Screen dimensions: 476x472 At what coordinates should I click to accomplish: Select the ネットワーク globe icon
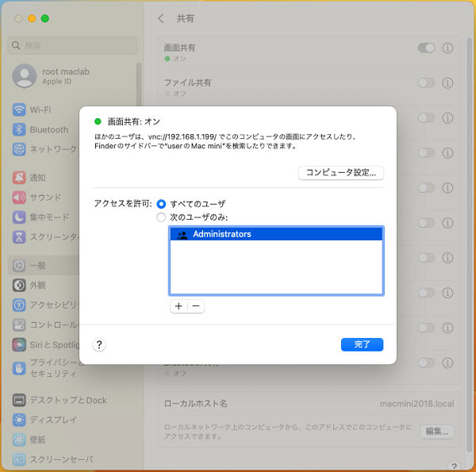click(19, 149)
